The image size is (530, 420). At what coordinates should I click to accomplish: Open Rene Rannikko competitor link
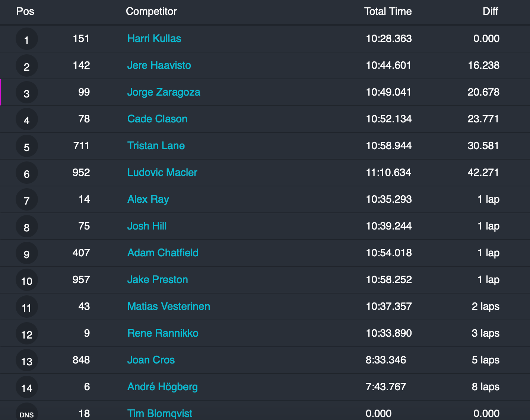163,333
